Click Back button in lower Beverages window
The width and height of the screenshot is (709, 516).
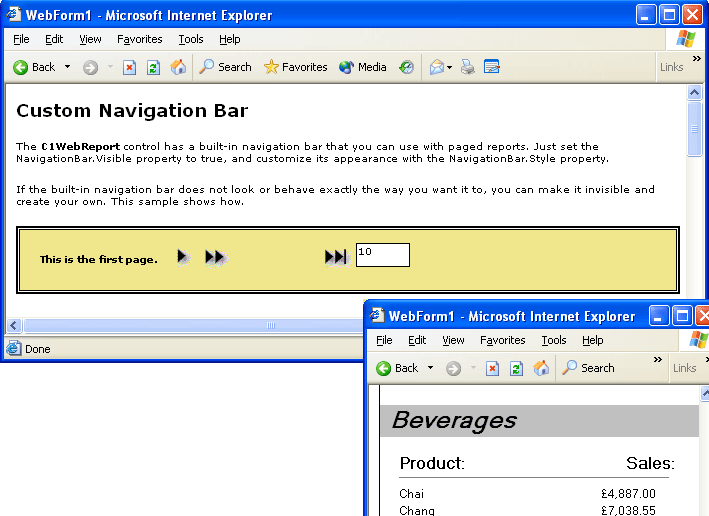pos(397,368)
